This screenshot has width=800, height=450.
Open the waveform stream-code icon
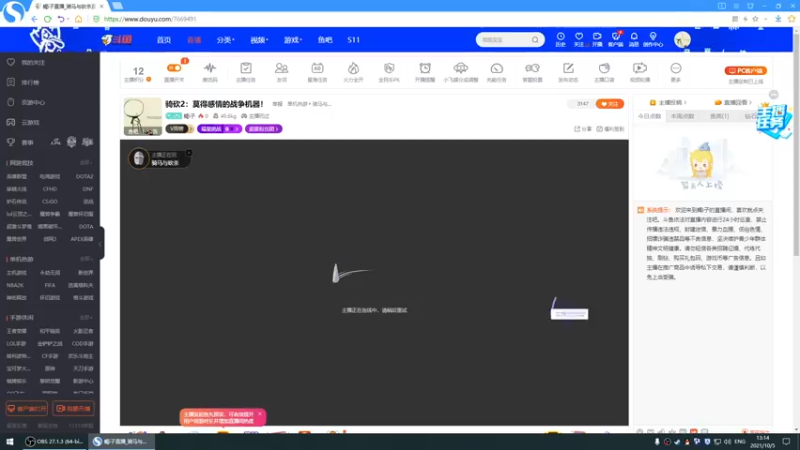point(210,68)
